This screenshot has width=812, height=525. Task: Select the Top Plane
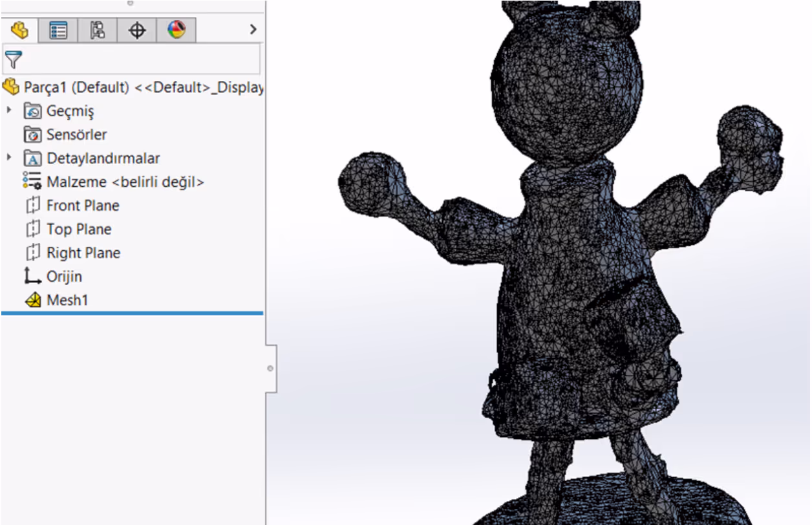79,230
